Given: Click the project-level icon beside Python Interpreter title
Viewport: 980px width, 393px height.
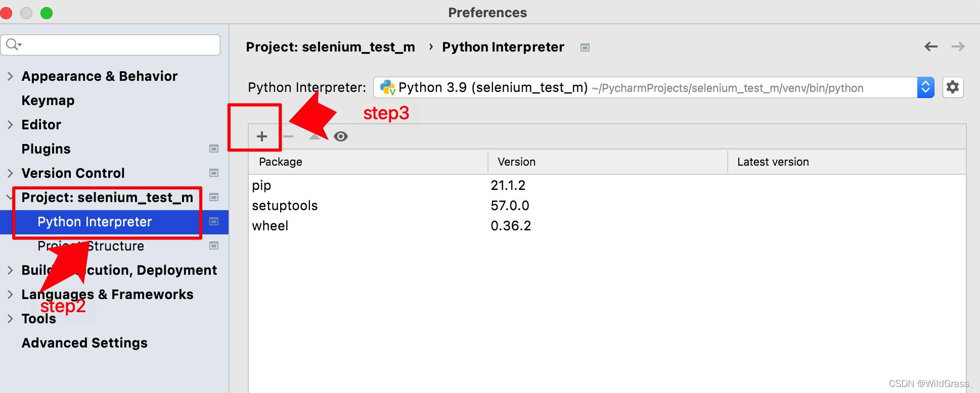Looking at the screenshot, I should (585, 47).
